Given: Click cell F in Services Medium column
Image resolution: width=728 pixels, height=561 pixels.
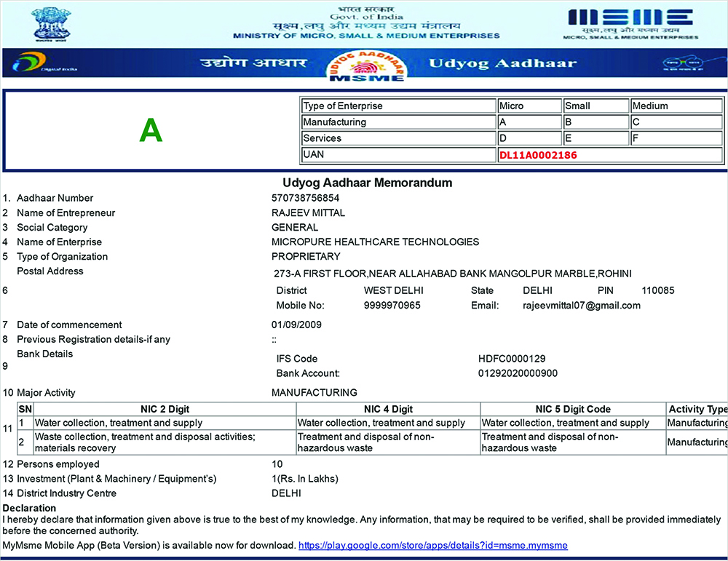Looking at the screenshot, I should point(676,138).
